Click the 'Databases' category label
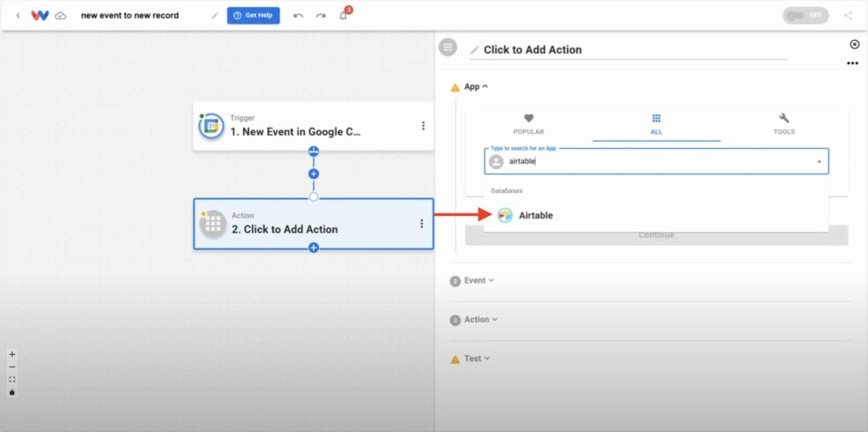The image size is (868, 432). (507, 191)
